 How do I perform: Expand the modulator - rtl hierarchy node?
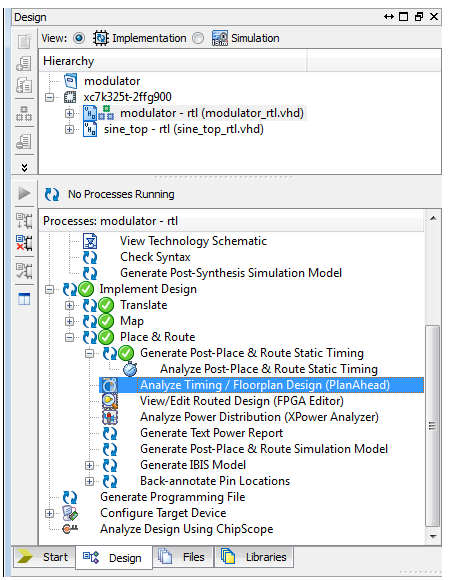tap(69, 113)
